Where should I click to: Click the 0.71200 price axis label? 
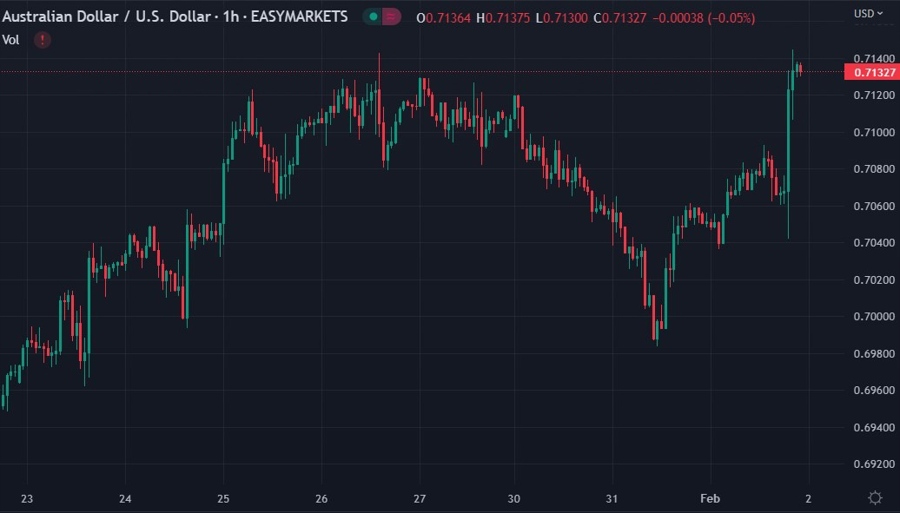[874, 95]
